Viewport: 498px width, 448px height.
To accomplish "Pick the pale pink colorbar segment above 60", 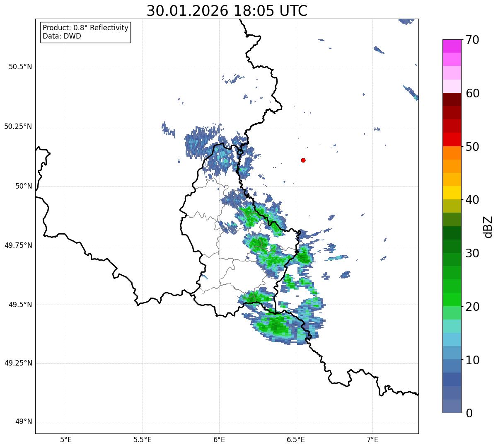I will [x=452, y=86].
